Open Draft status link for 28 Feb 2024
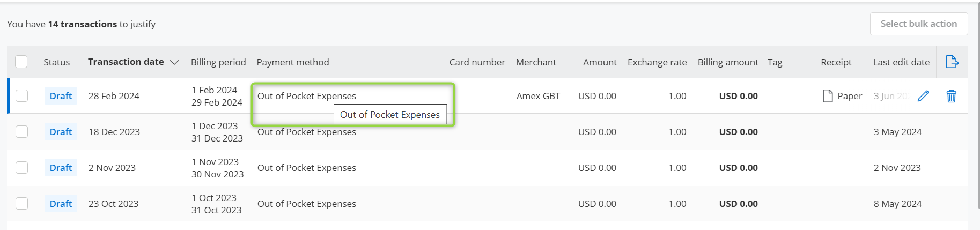 click(61, 96)
